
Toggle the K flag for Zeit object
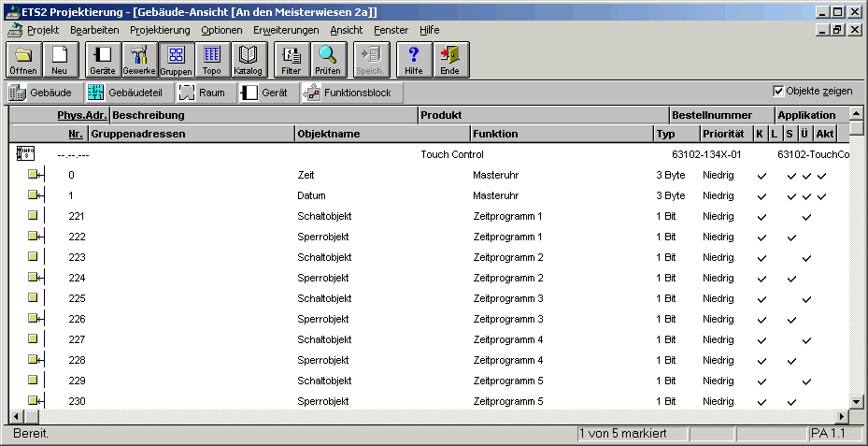pyautogui.click(x=761, y=176)
